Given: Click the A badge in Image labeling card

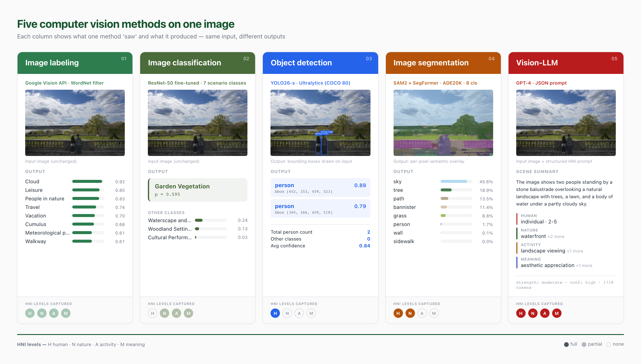Looking at the screenshot, I should (54, 313).
